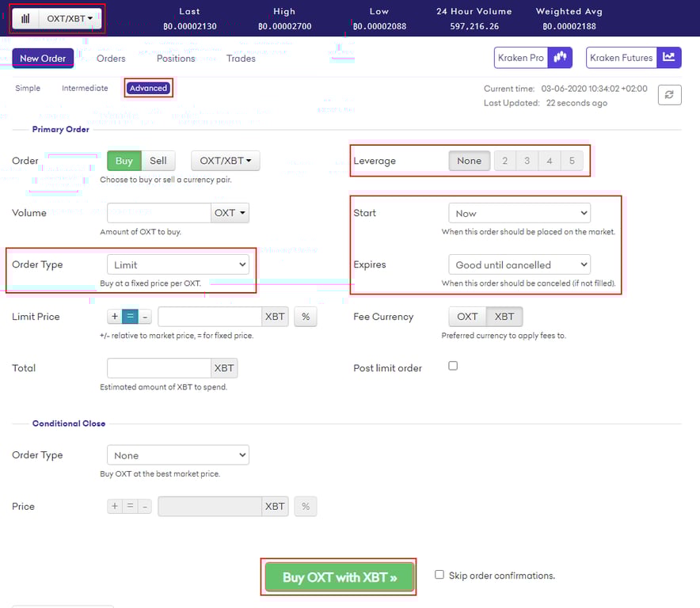Viewport: 700px width, 608px height.
Task: Click the Volume amount input field
Action: (x=159, y=213)
